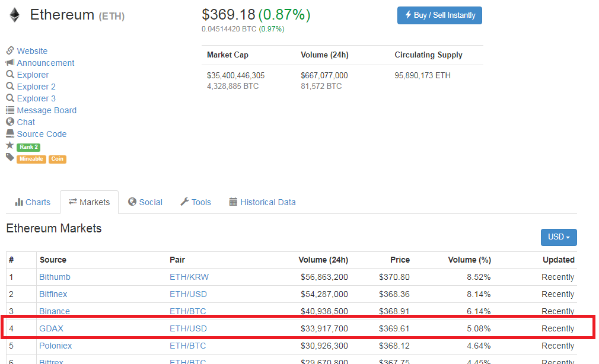
Task: Click the market cap value $35,400,446,305
Action: 235,76
